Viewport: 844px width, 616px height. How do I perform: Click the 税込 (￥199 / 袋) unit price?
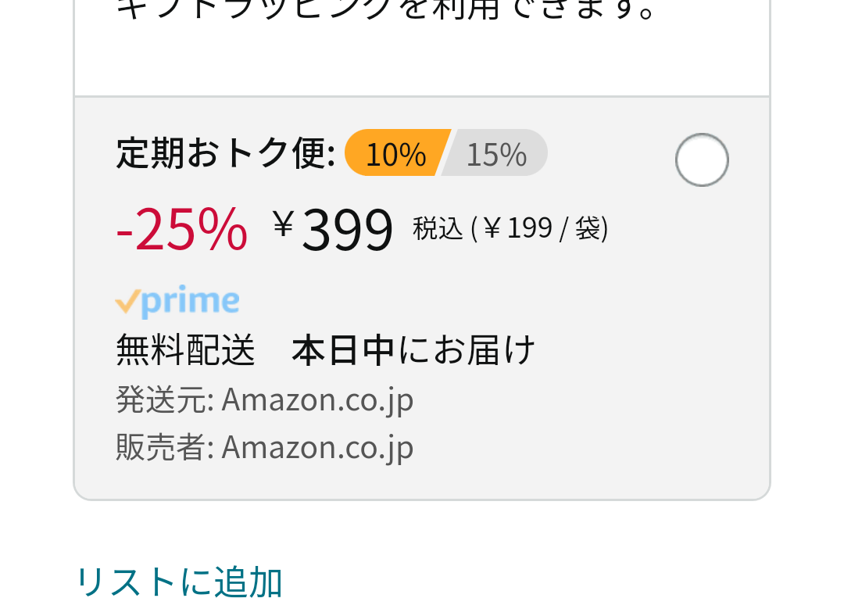tap(510, 228)
